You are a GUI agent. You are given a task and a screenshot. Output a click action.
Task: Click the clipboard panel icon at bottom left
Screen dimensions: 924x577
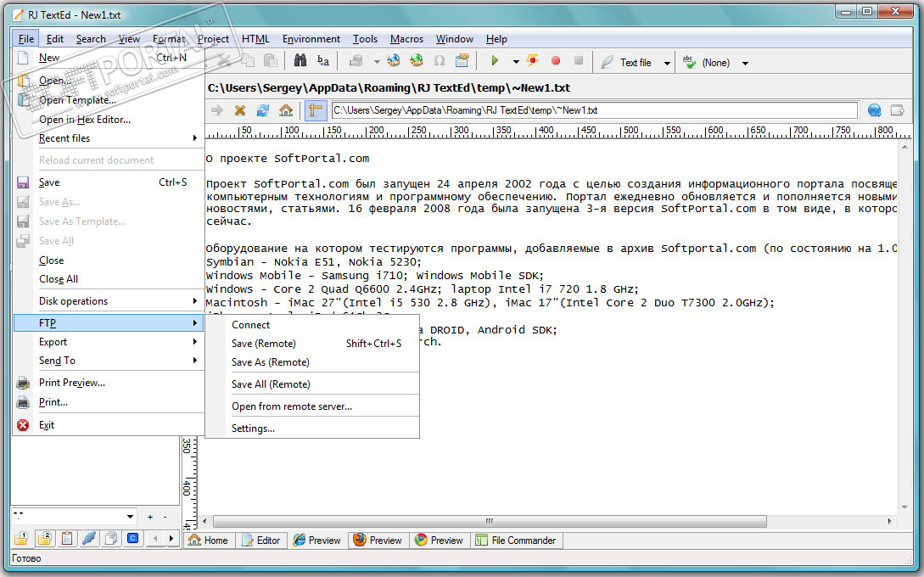pos(67,538)
